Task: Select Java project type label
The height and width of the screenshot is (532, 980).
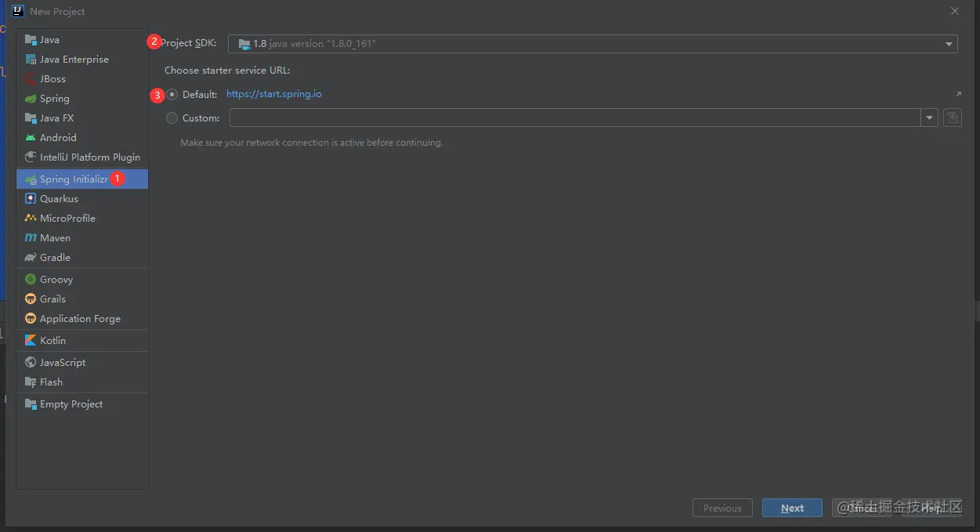Action: (x=49, y=40)
